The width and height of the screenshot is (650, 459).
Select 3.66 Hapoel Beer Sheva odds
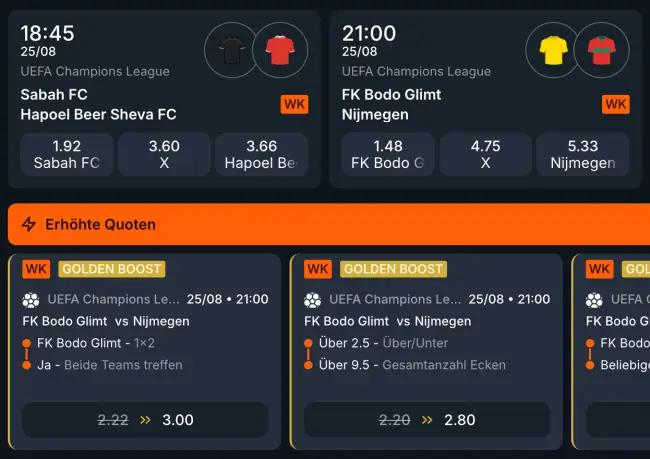(262, 154)
